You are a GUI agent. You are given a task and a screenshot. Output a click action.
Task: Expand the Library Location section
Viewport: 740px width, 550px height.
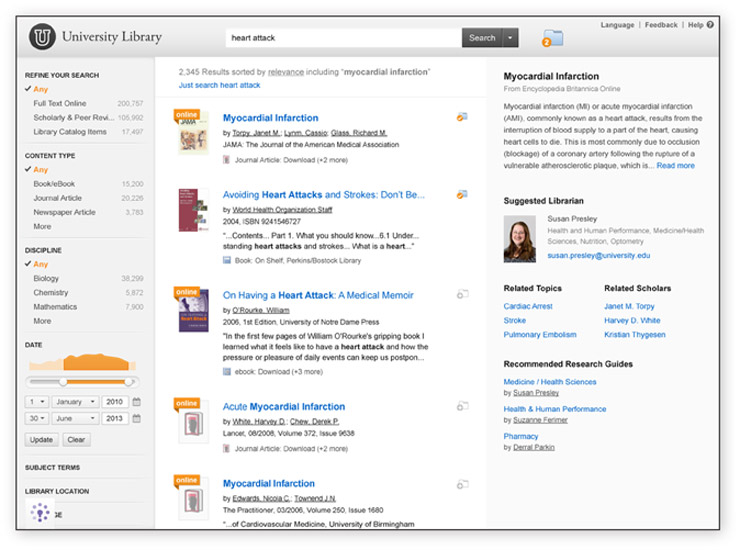[57, 491]
